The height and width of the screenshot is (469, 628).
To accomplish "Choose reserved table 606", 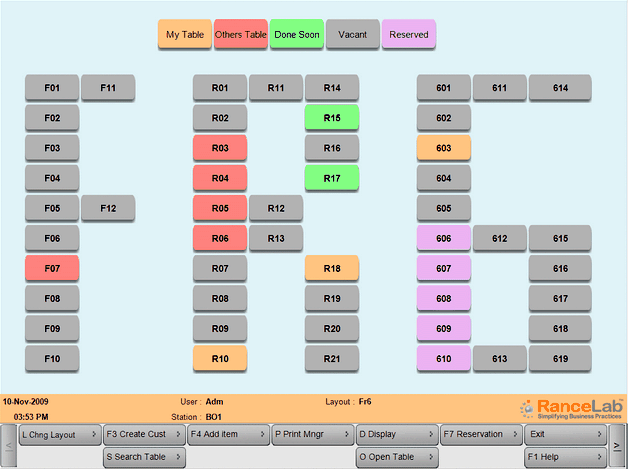I will pyautogui.click(x=444, y=238).
